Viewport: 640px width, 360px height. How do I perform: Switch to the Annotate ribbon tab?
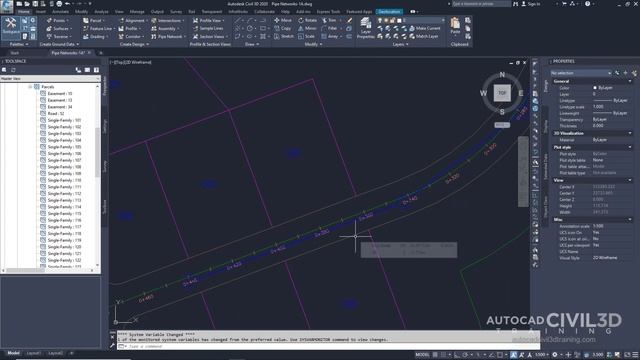(60, 12)
